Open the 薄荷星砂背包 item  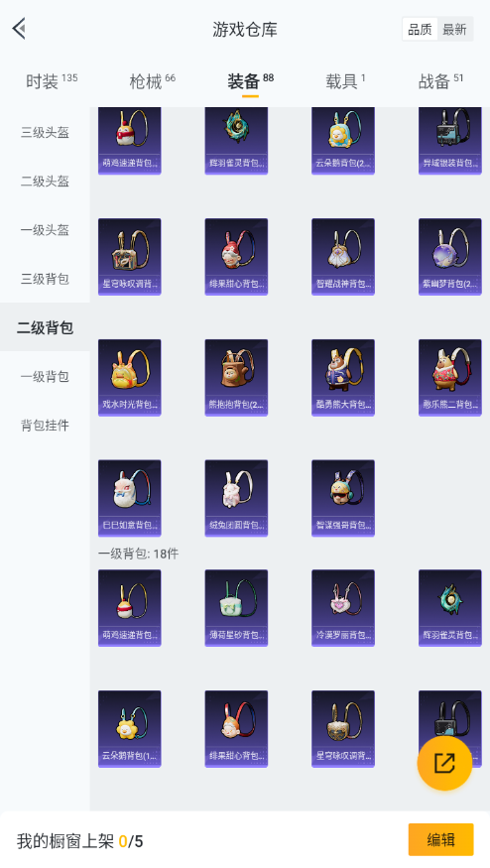click(x=236, y=608)
